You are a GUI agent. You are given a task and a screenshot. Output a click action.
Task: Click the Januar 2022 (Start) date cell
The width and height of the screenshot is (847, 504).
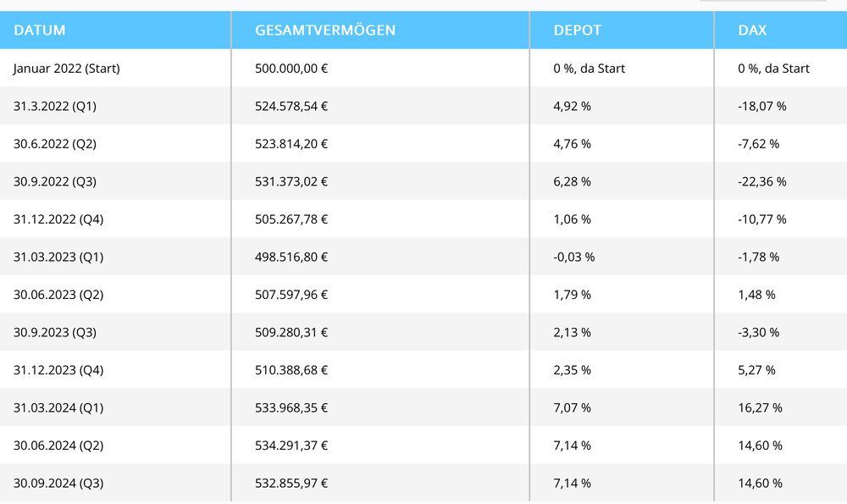(x=66, y=69)
